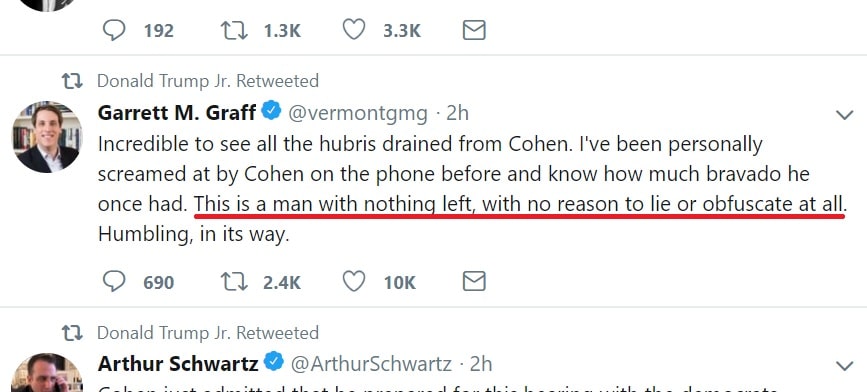
Task: Reply to the top tweet with 192 replies
Action: click(114, 30)
